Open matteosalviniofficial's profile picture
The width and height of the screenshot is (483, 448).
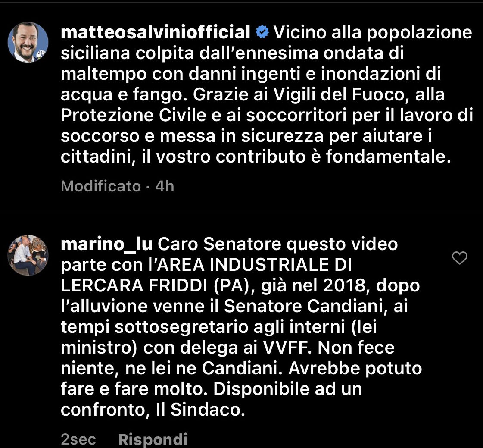pyautogui.click(x=28, y=42)
